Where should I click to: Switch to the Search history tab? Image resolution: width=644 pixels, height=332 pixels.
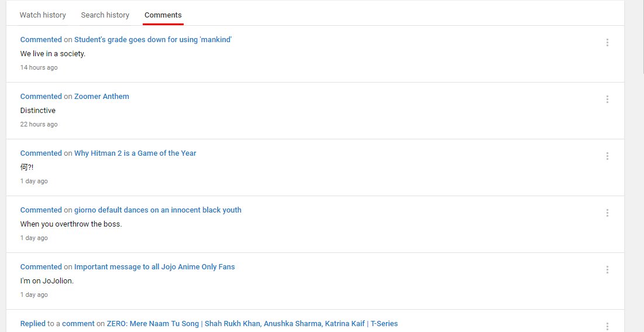coord(105,15)
